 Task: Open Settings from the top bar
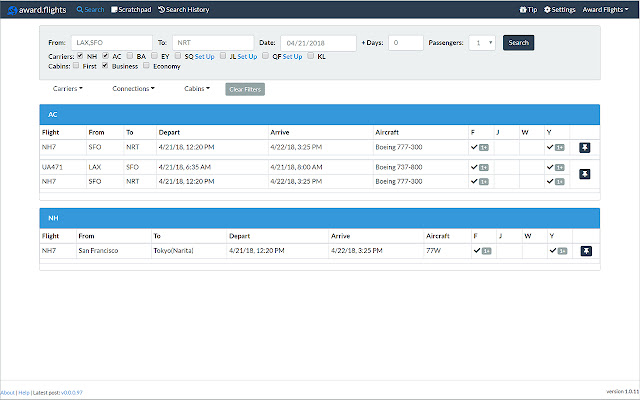coord(559,9)
